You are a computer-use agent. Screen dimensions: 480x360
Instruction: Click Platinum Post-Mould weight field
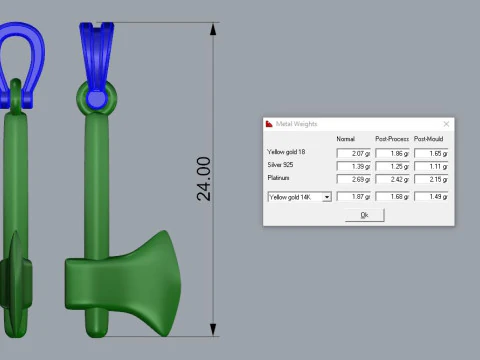431,179
